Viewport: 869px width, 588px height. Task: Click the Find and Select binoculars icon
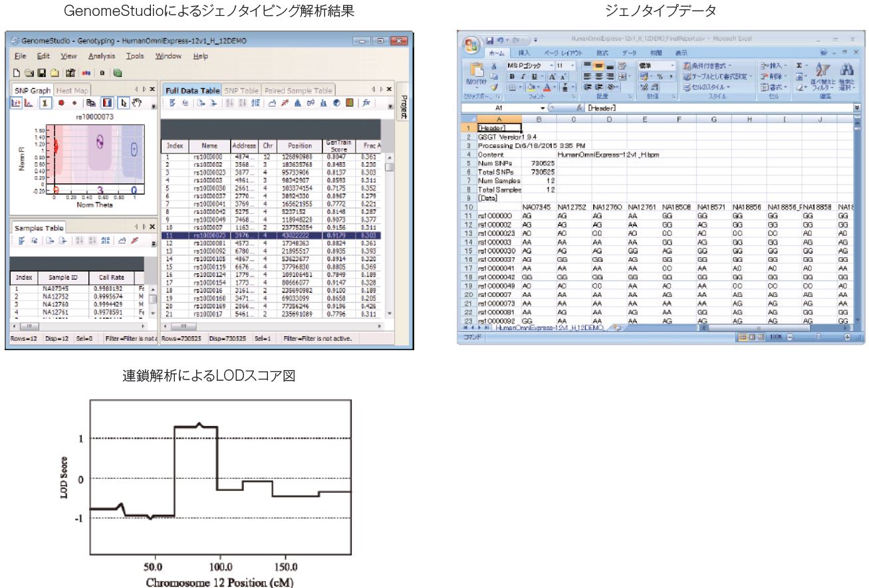pyautogui.click(x=847, y=70)
